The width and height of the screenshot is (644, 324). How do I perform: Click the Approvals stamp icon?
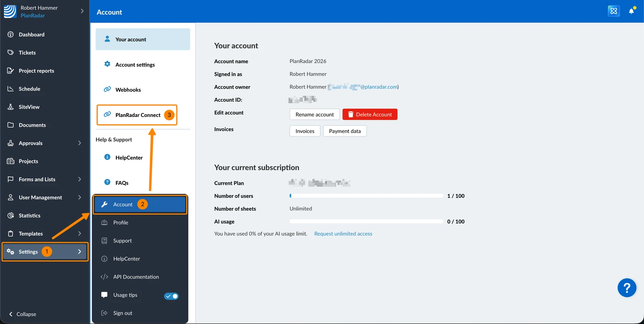[11, 143]
